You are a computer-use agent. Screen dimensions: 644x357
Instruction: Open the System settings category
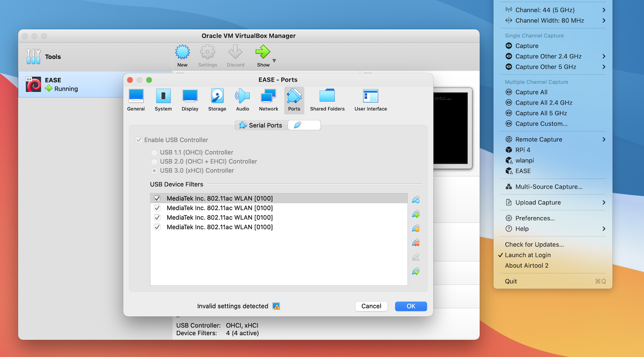point(163,100)
